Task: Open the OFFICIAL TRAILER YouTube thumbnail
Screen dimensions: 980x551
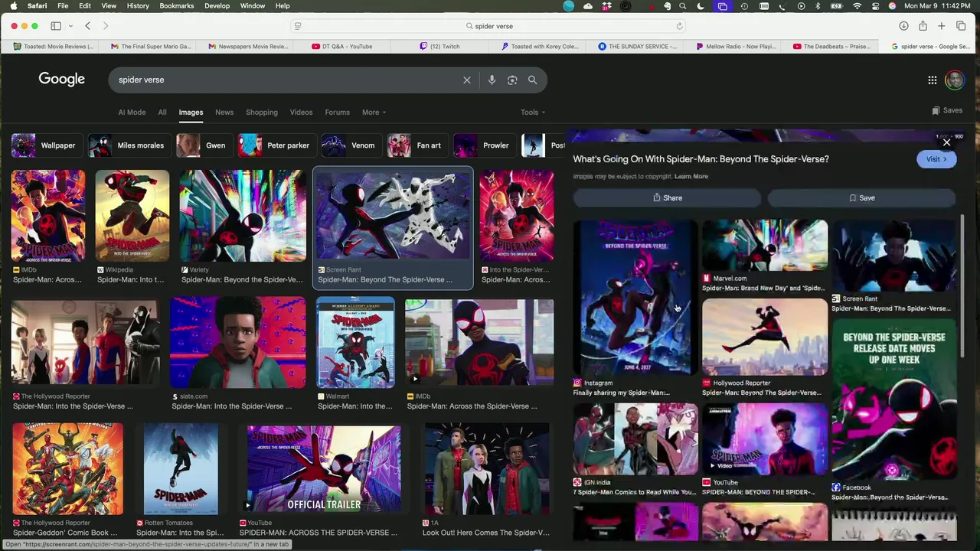Action: [324, 469]
